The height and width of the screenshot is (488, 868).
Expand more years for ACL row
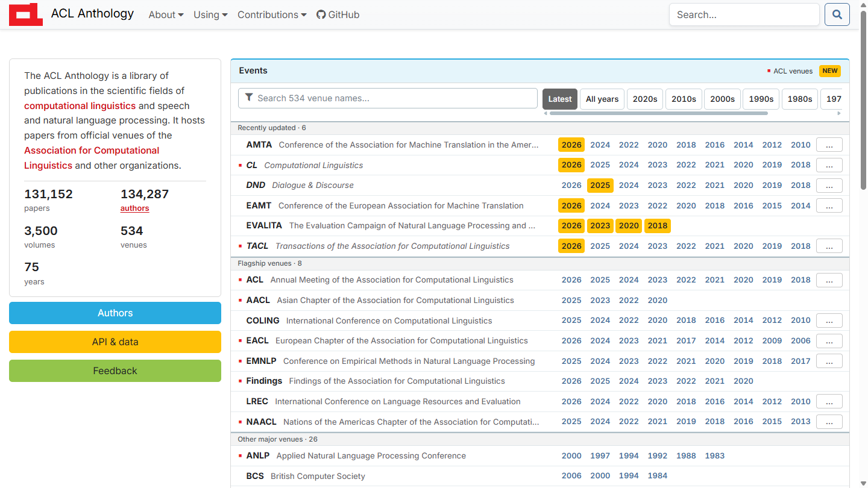[829, 280]
